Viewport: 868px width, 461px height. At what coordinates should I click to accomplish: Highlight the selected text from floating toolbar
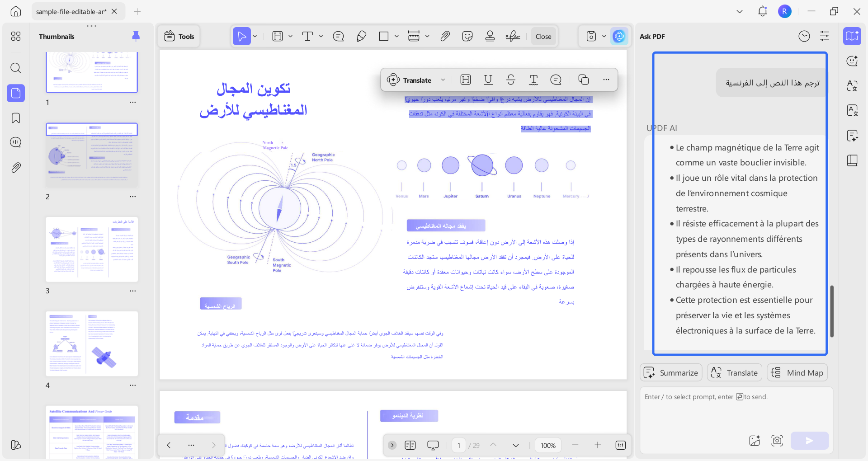(466, 80)
